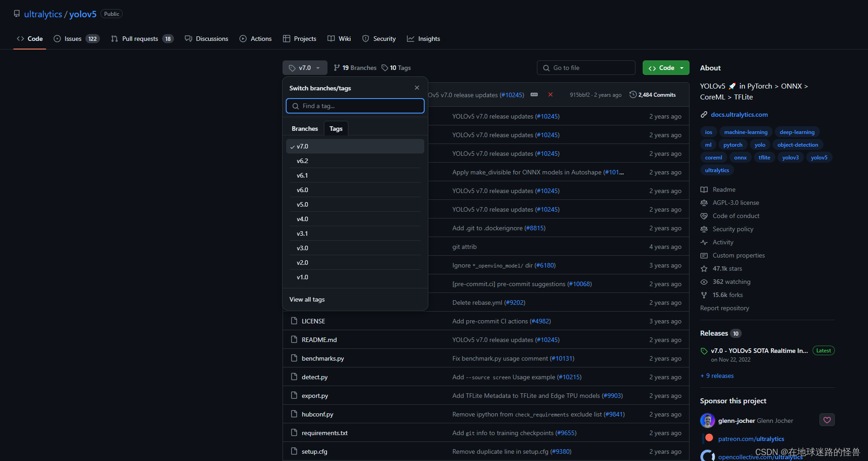Click the benchmarks.py file icon
The width and height of the screenshot is (868, 461).
(x=294, y=358)
